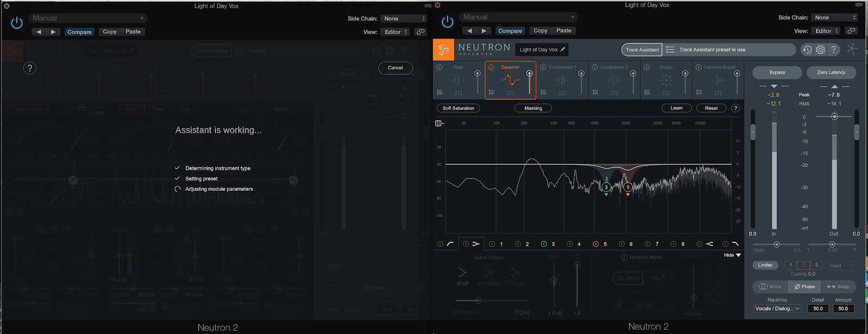Click Equalizer module reorder grip dots

(510, 93)
